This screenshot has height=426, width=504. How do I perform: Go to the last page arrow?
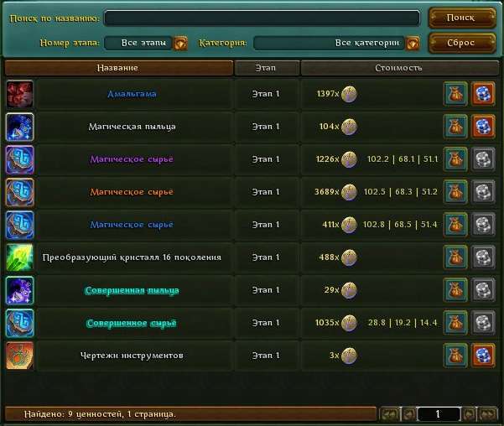[x=488, y=413]
